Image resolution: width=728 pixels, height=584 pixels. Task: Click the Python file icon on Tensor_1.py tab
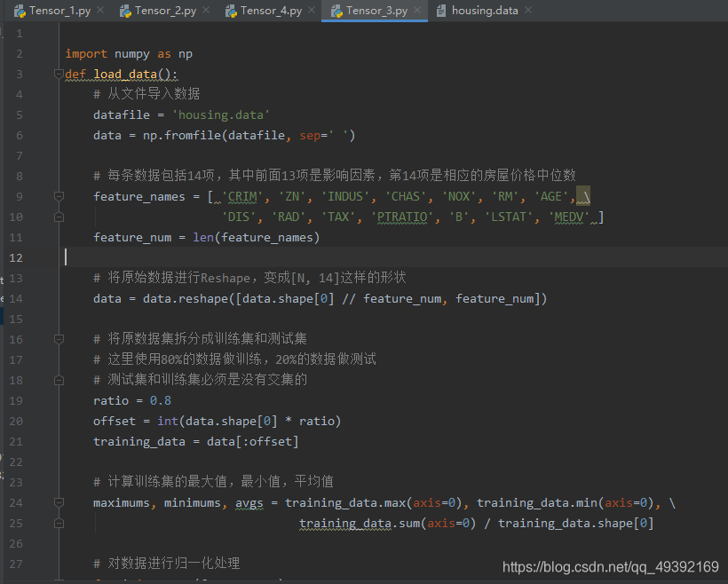click(20, 12)
